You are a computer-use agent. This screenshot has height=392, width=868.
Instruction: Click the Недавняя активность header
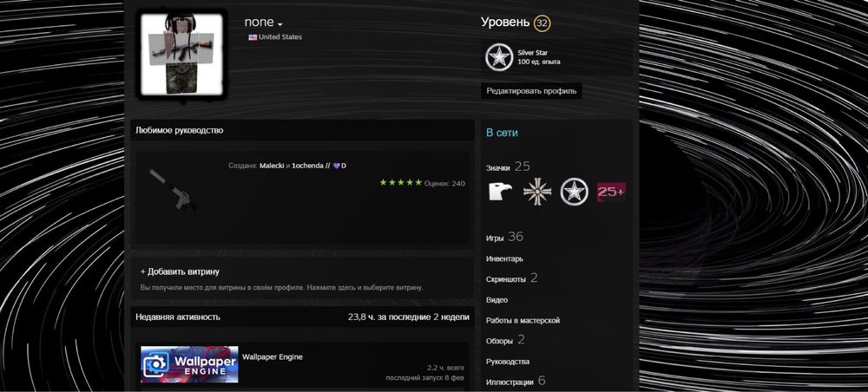[178, 317]
